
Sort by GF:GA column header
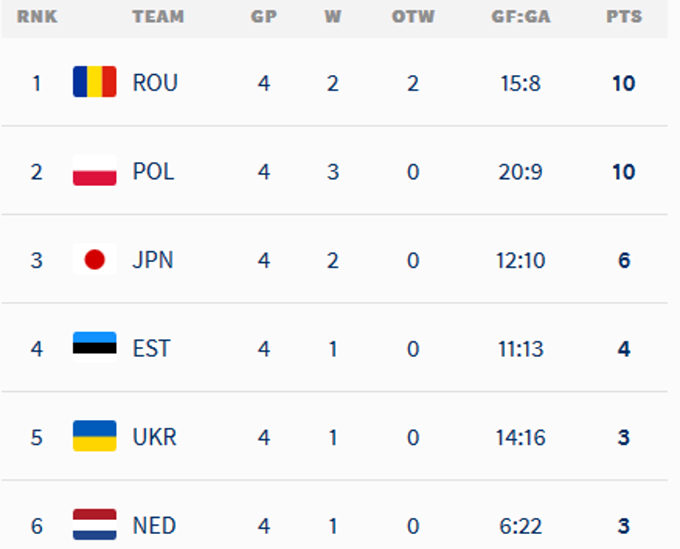519,17
